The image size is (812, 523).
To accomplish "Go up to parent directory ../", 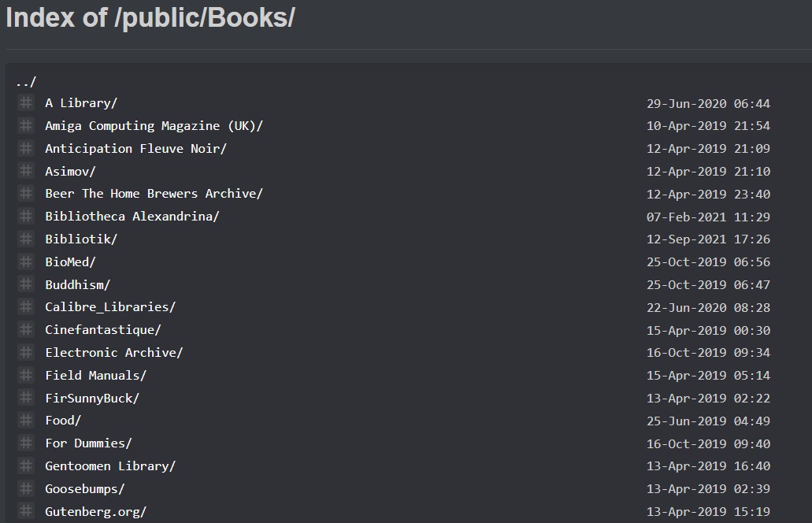I will point(26,82).
